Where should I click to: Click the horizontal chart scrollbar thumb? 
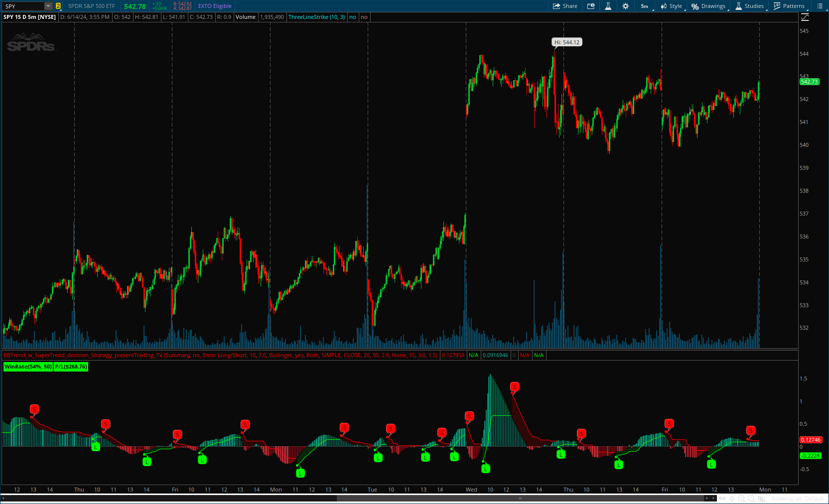coord(520,498)
